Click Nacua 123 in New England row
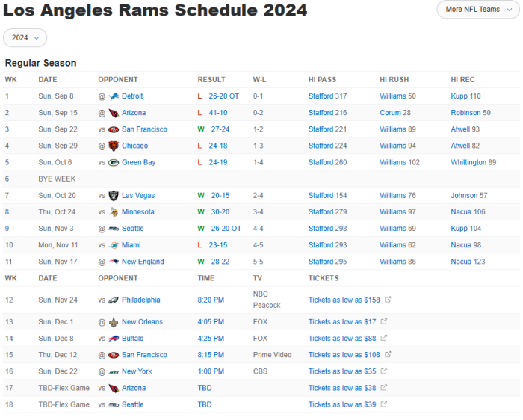 click(x=467, y=262)
